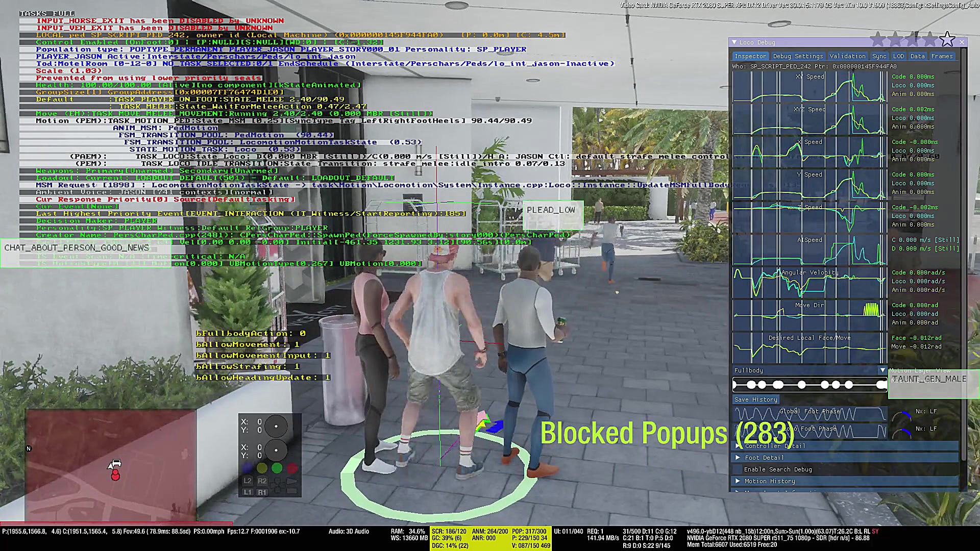
Task: Click the POP: 317/300 status entry
Action: pos(529,532)
